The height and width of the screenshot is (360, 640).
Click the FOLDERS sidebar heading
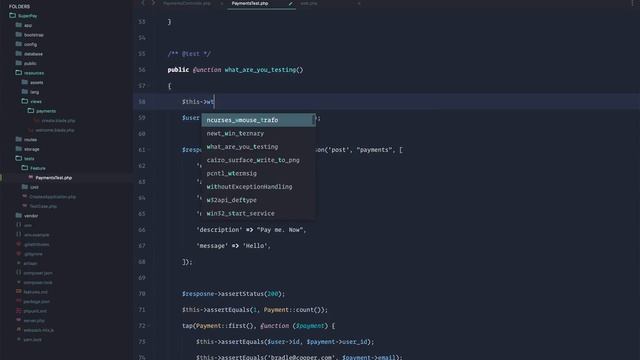[x=19, y=7]
